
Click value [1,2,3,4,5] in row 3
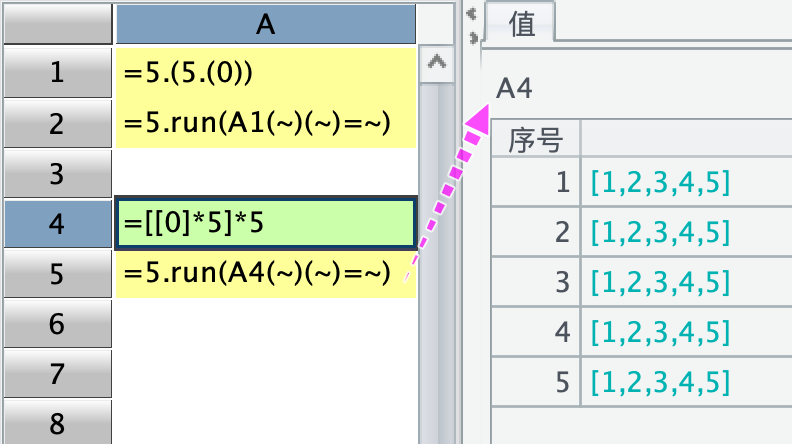click(660, 282)
